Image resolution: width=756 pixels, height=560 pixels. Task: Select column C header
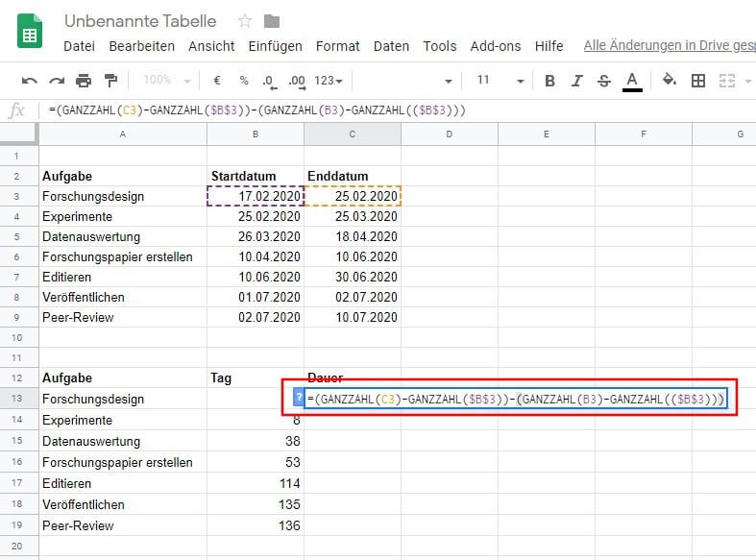click(353, 134)
